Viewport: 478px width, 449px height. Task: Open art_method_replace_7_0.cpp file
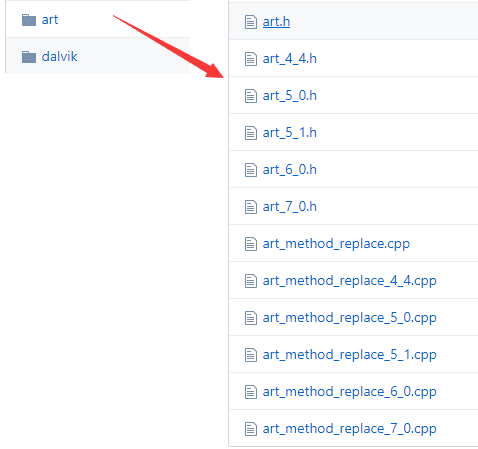click(x=349, y=429)
